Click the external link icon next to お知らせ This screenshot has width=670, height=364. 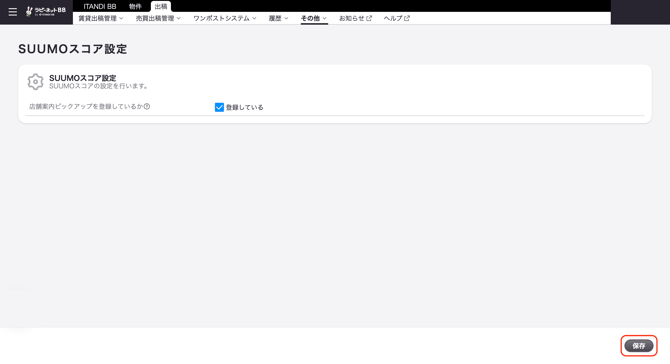pyautogui.click(x=369, y=18)
